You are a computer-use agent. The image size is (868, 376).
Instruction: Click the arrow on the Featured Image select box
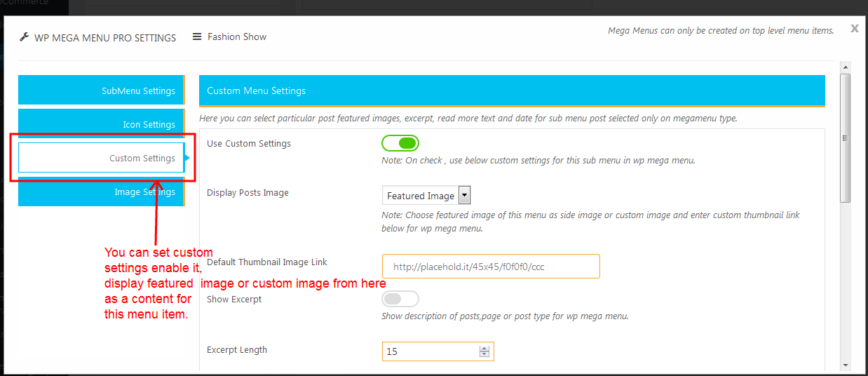464,196
